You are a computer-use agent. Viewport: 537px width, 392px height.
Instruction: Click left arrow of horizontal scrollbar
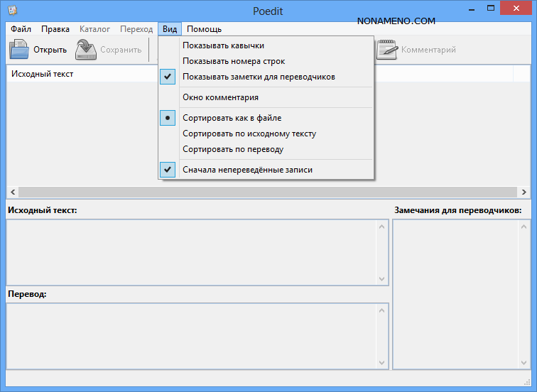pyautogui.click(x=12, y=192)
